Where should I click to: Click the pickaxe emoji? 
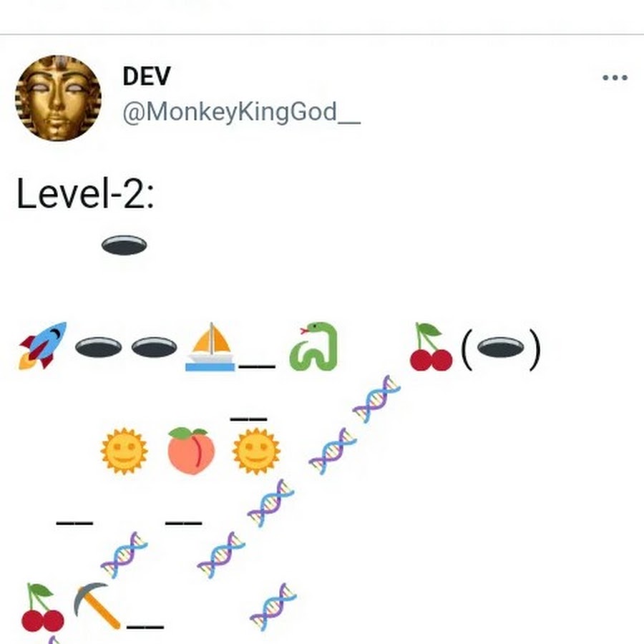pyautogui.click(x=97, y=606)
